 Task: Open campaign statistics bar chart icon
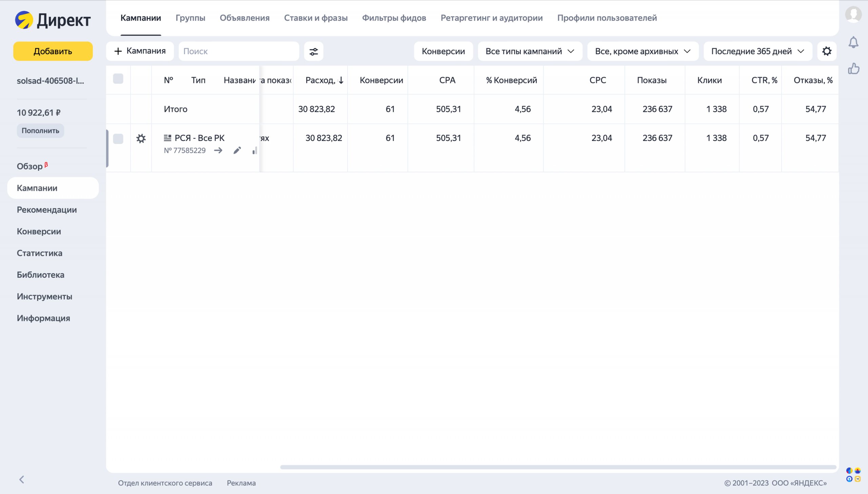pyautogui.click(x=255, y=151)
